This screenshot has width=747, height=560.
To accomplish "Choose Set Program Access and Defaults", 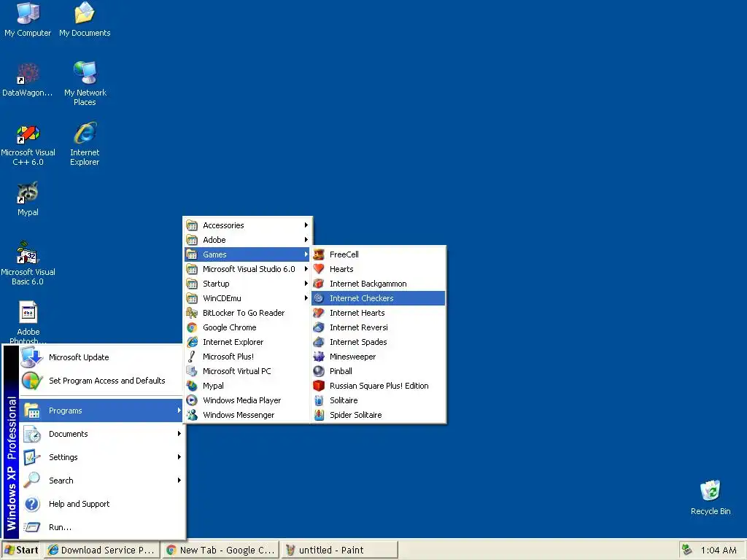I will 101,381.
